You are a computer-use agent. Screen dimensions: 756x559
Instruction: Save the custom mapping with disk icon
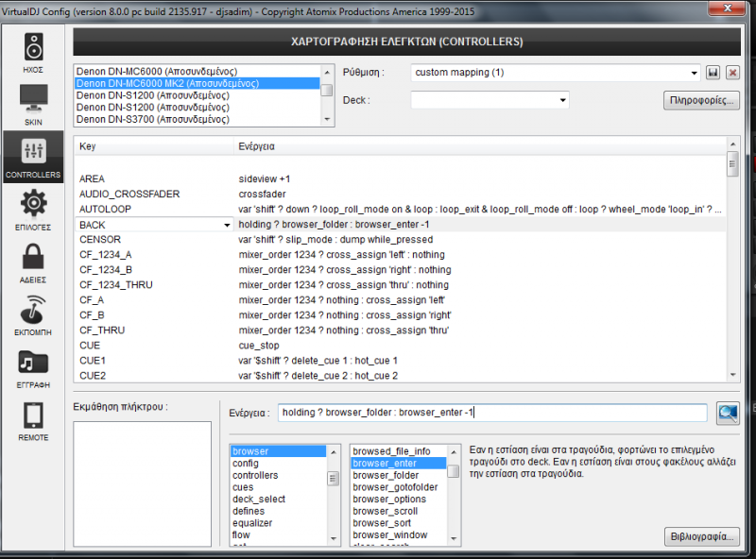713,73
